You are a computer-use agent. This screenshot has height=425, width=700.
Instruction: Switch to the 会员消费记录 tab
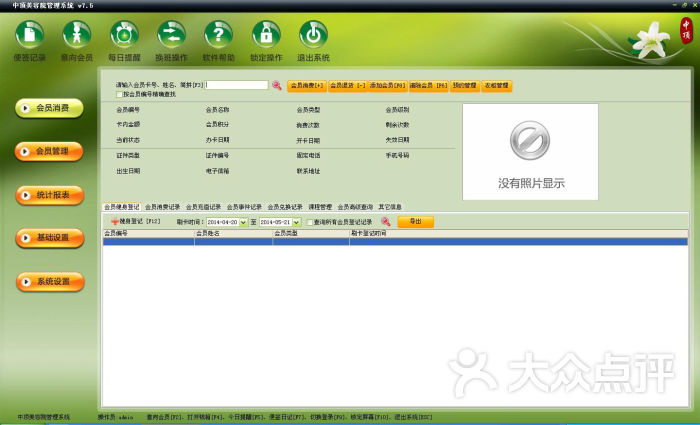163,207
